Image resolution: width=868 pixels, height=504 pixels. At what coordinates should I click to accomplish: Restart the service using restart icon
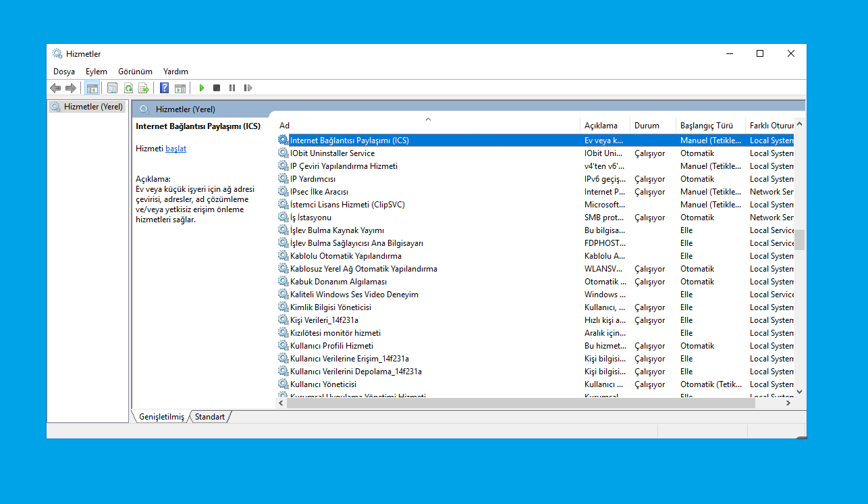pos(248,88)
